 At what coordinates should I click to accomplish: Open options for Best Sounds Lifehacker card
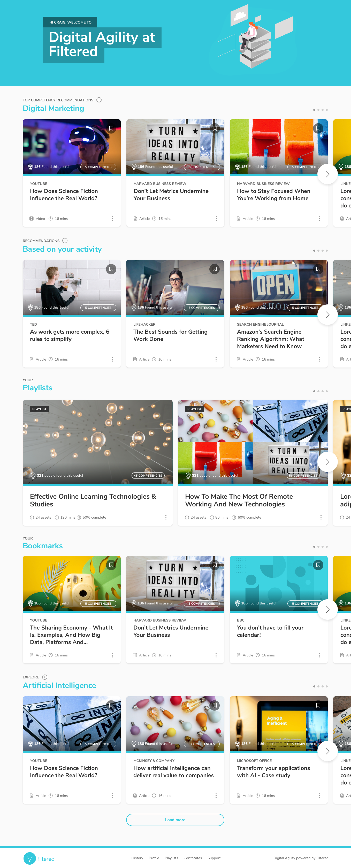pyautogui.click(x=216, y=359)
